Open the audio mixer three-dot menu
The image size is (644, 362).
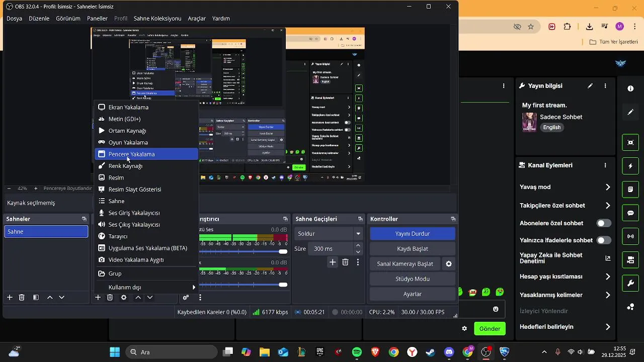(200, 298)
